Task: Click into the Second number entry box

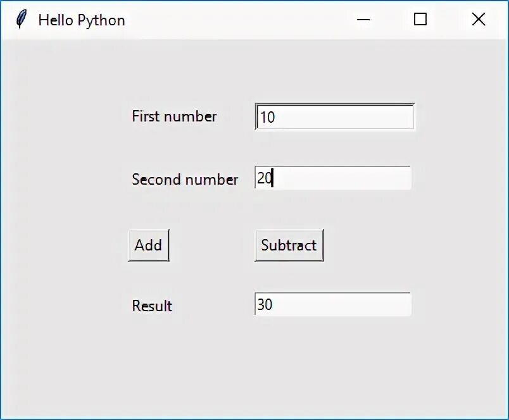Action: tap(333, 178)
